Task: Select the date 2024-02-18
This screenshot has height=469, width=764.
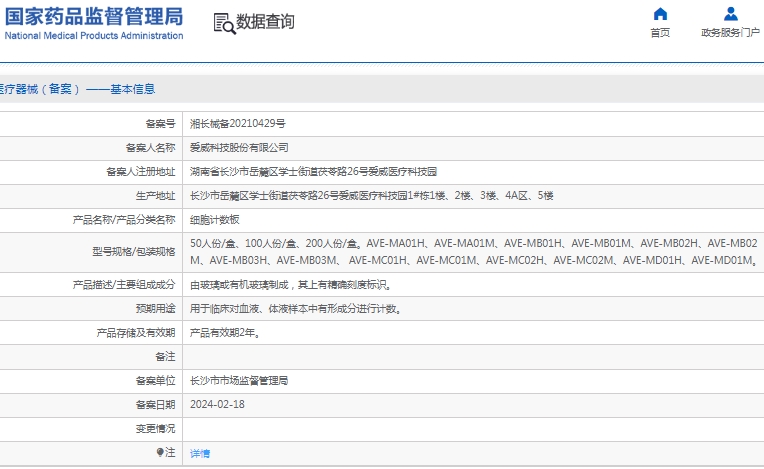Action: tap(217, 405)
